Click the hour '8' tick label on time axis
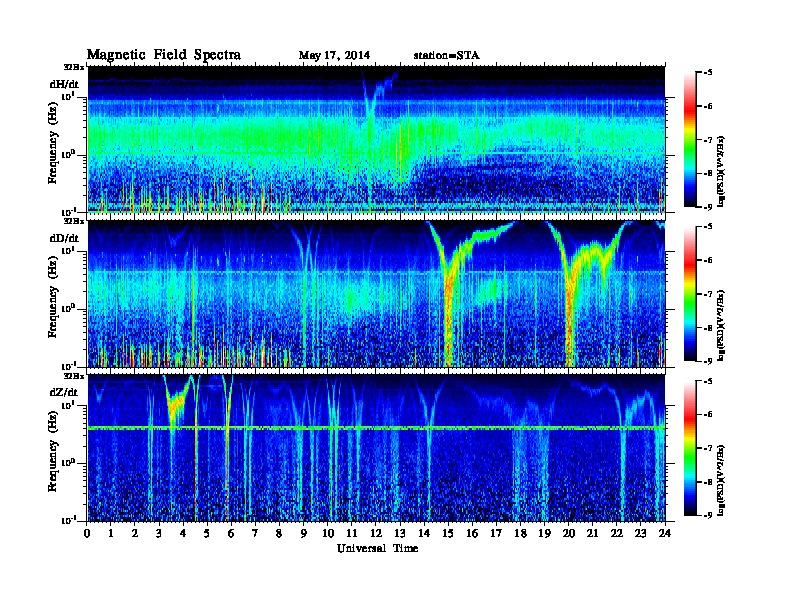Screen dimensions: 792x612 (x=279, y=533)
